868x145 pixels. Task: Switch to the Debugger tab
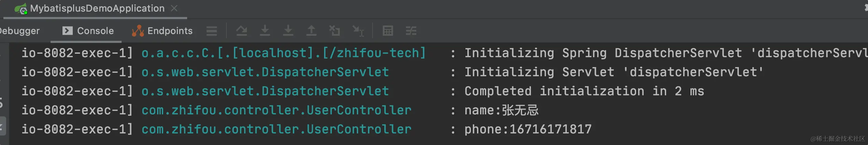pyautogui.click(x=19, y=31)
